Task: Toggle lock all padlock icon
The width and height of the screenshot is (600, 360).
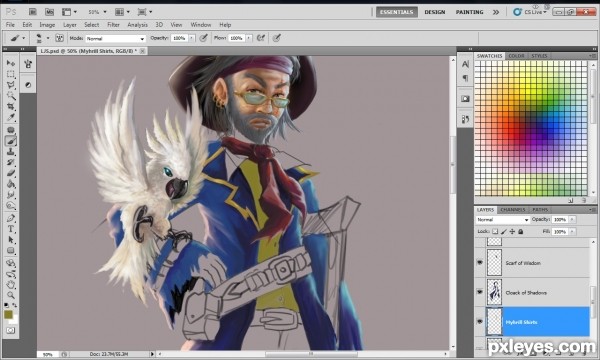Action: [x=520, y=231]
